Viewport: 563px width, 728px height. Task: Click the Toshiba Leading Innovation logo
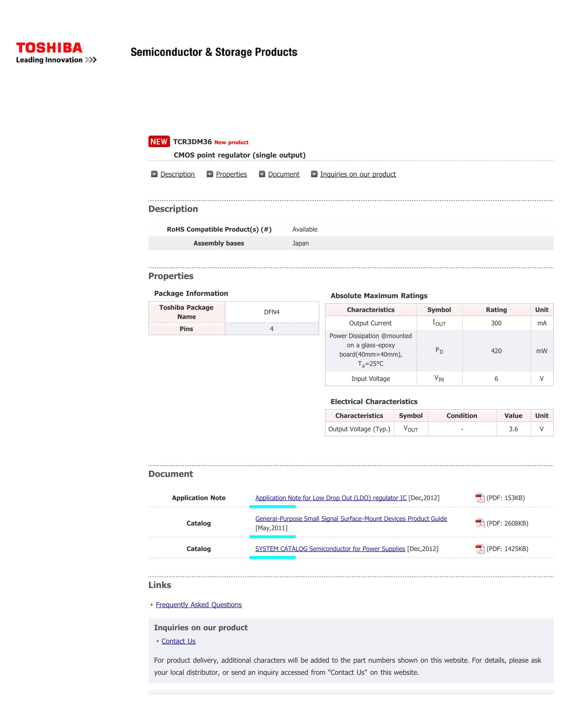(x=56, y=52)
